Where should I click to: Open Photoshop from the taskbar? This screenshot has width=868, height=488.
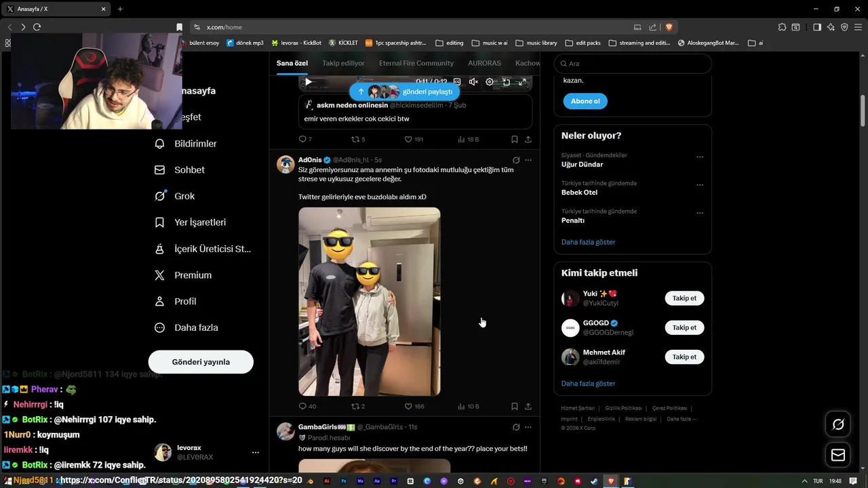(x=344, y=481)
